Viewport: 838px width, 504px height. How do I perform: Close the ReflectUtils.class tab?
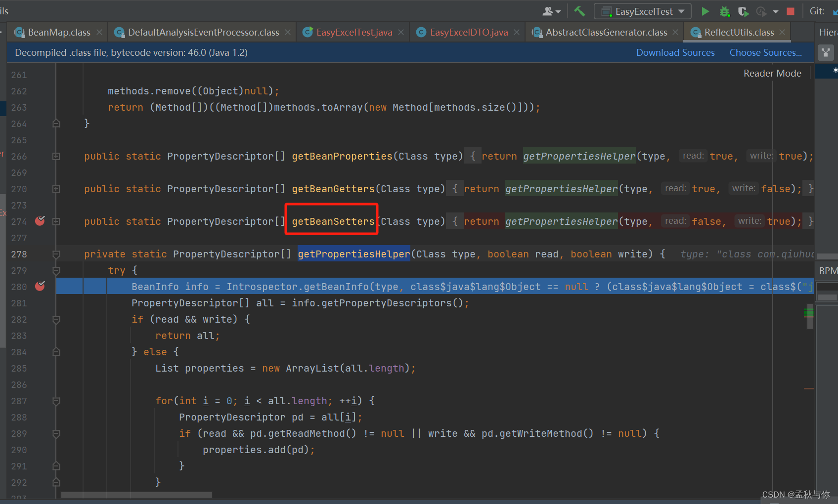tap(782, 32)
